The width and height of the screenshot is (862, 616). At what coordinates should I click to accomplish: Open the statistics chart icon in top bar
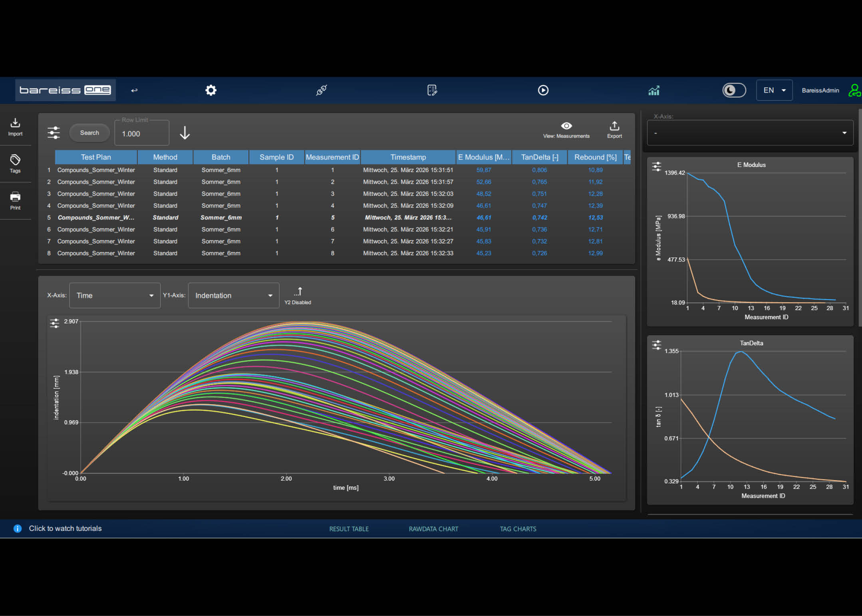[654, 91]
